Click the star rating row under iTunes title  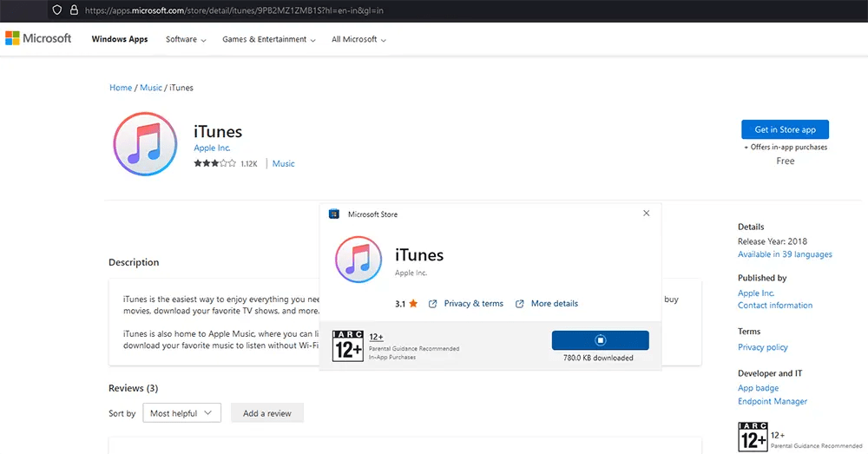pos(214,163)
